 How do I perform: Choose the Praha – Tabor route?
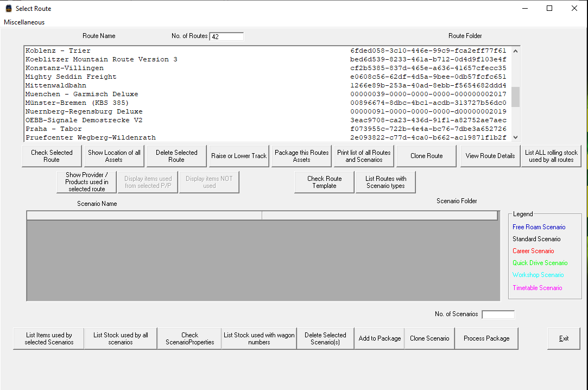(54, 129)
